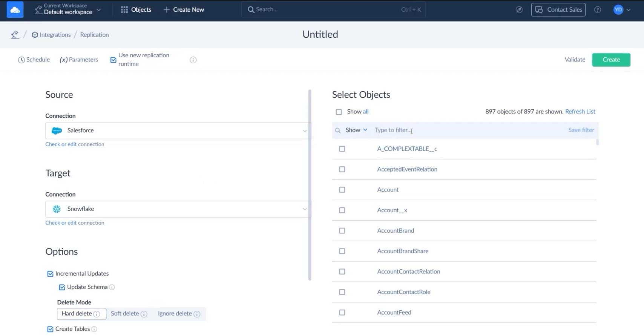644x336 pixels.
Task: Check the A_COMPLEXTABLE__c object checkbox
Action: tap(342, 149)
